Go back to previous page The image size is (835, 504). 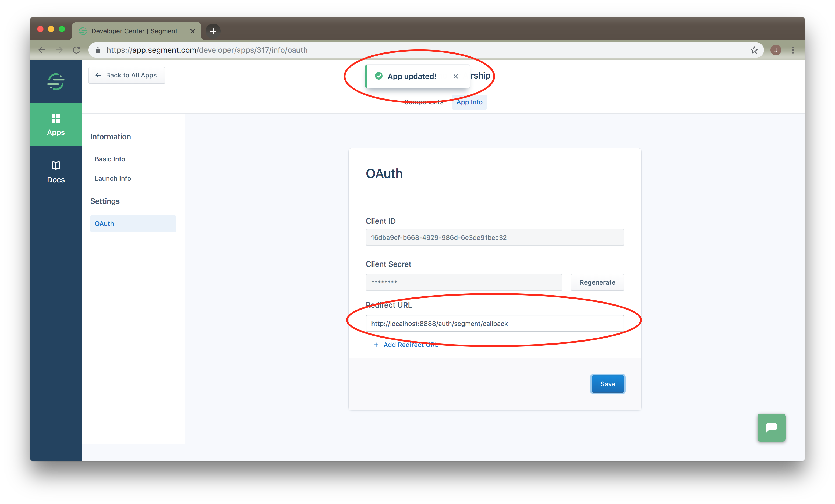point(42,50)
